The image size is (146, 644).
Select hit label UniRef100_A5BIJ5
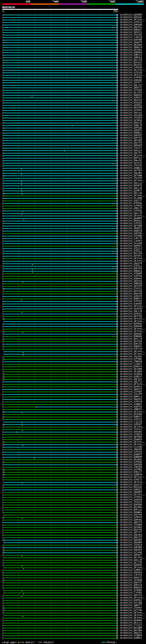coord(131,208)
